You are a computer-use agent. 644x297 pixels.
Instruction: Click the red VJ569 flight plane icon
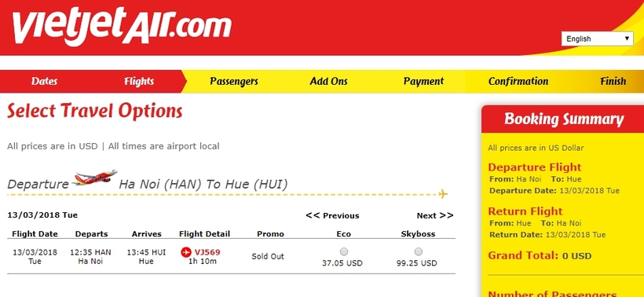pyautogui.click(x=185, y=251)
